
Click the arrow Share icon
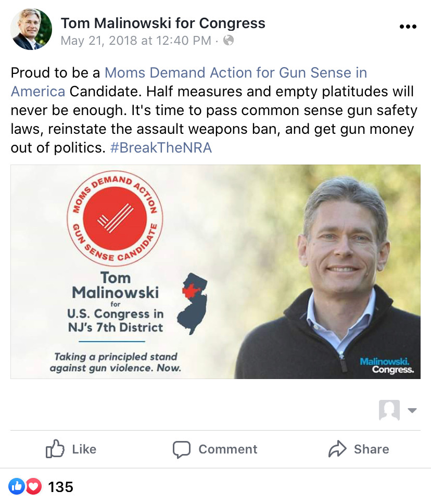[337, 449]
